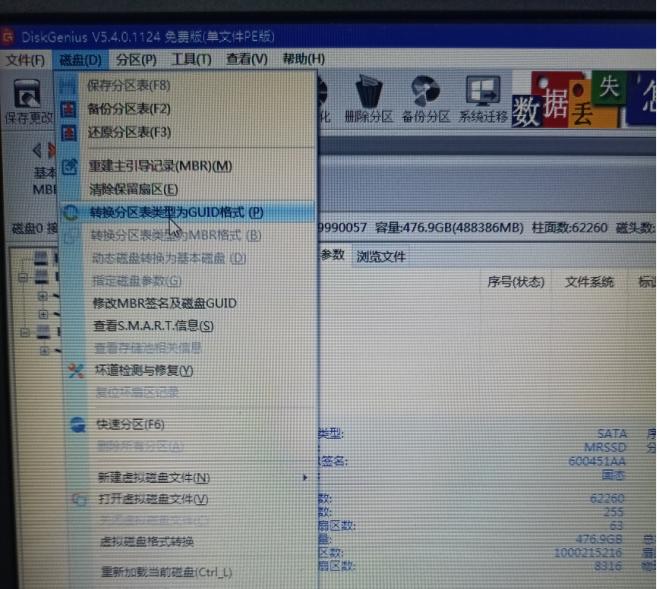The height and width of the screenshot is (589, 657).
Task: Select 动态磁盘转换为基本磁盘(D) entry
Action: (x=168, y=258)
